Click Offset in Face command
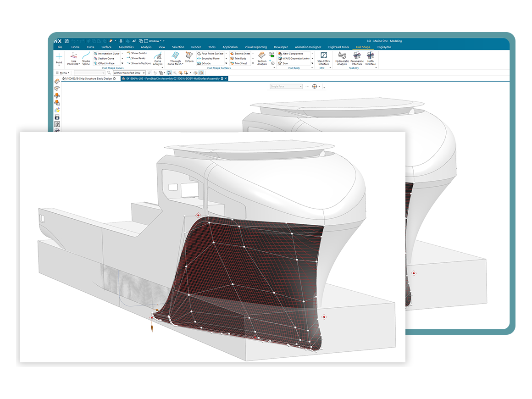The height and width of the screenshot is (399, 532). click(x=104, y=63)
